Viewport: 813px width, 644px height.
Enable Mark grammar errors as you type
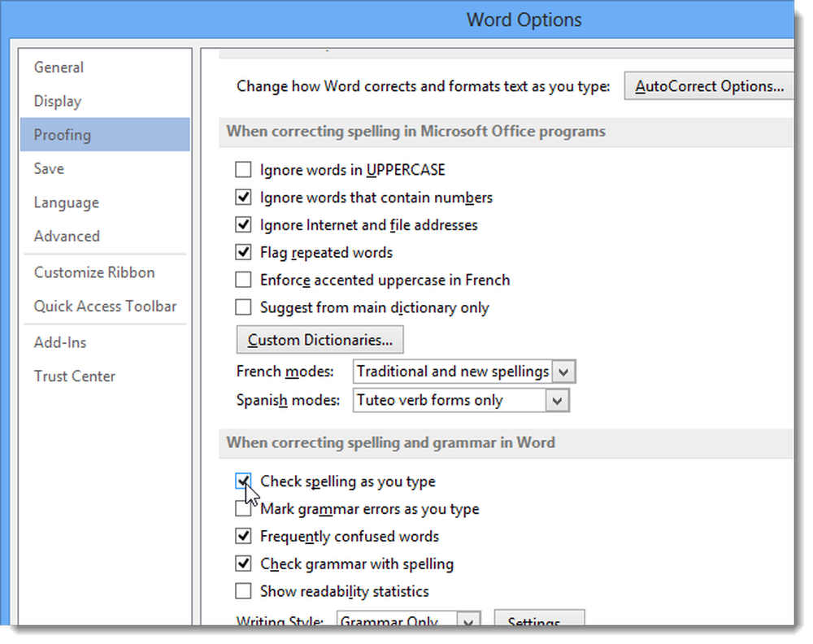tap(243, 508)
